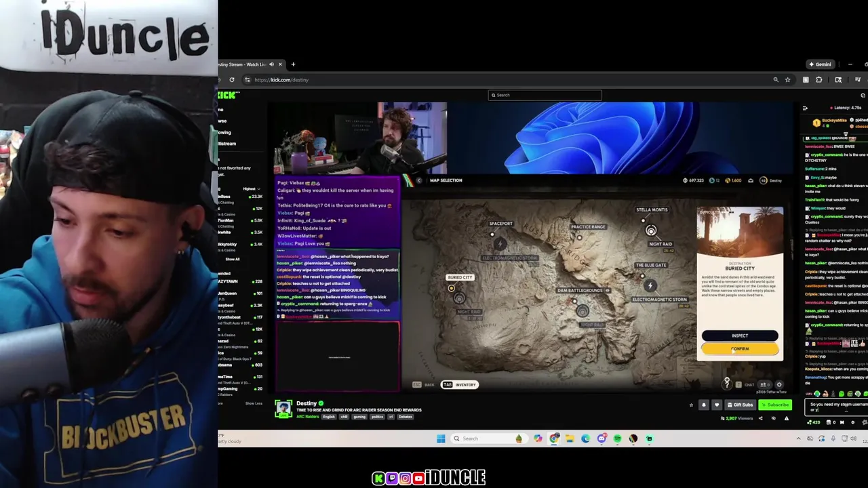Click the Stella Montis night raid icon
Image resolution: width=868 pixels, height=488 pixels.
pos(651,231)
